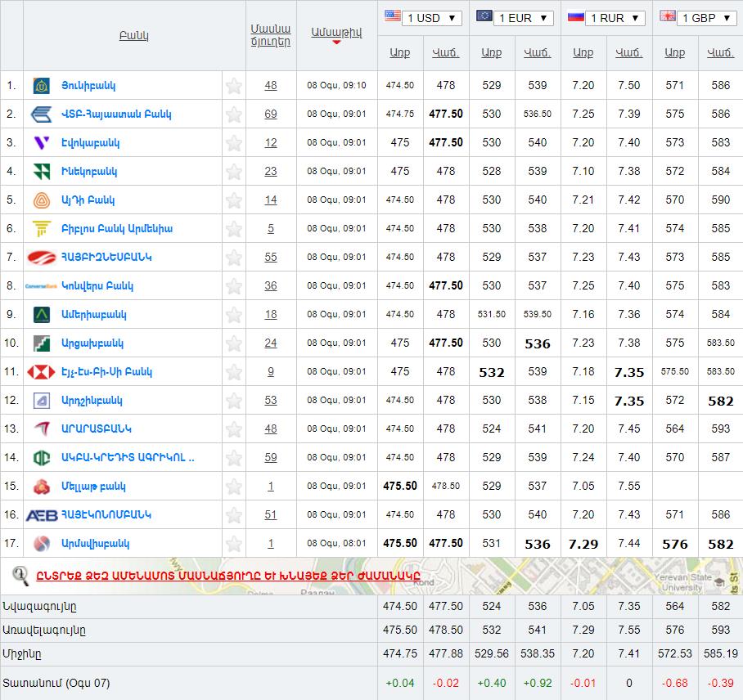Click the magnifying glass map search icon

tap(20, 575)
